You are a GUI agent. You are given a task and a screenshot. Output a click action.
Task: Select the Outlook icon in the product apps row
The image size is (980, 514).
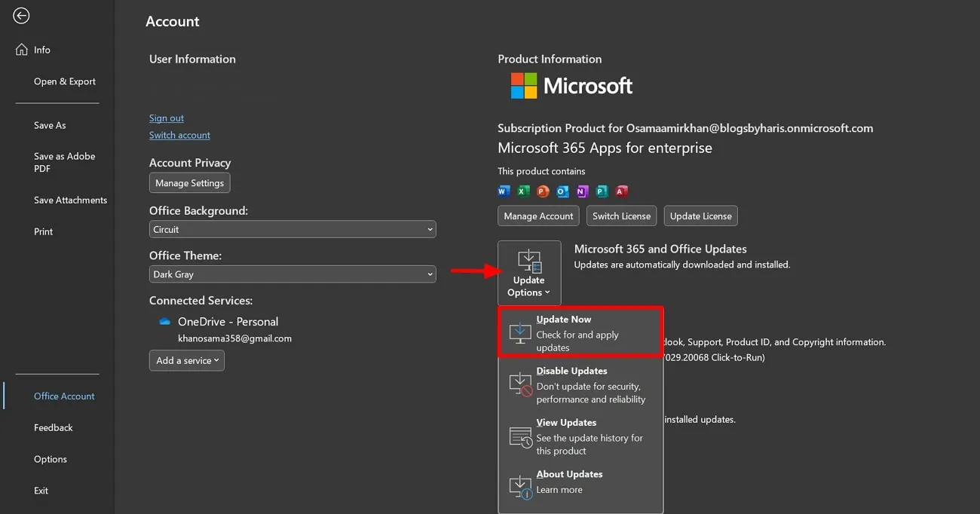pyautogui.click(x=562, y=191)
